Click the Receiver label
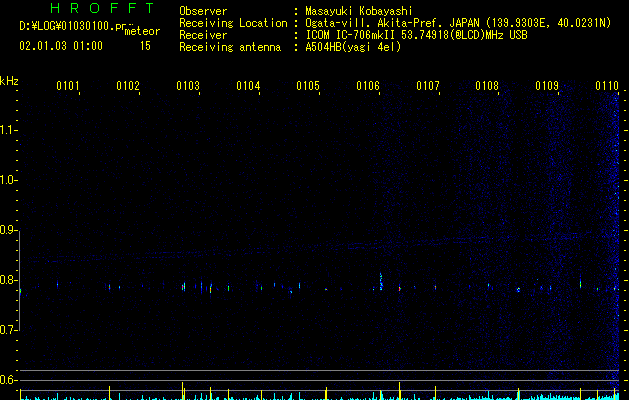 [x=203, y=35]
